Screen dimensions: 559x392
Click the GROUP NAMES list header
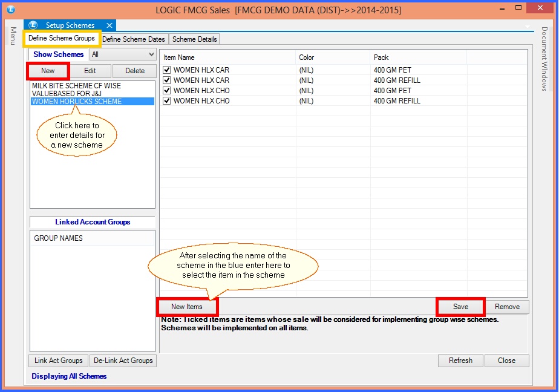pos(93,238)
